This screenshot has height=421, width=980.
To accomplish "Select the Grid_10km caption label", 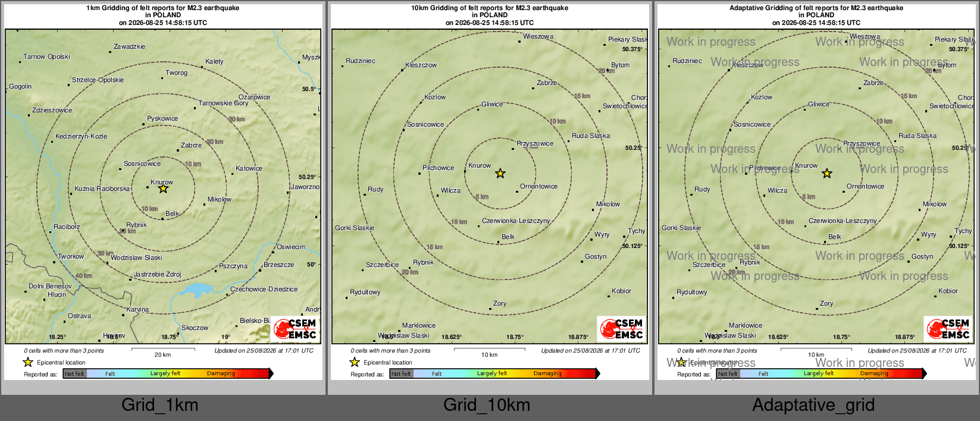I will 487,405.
